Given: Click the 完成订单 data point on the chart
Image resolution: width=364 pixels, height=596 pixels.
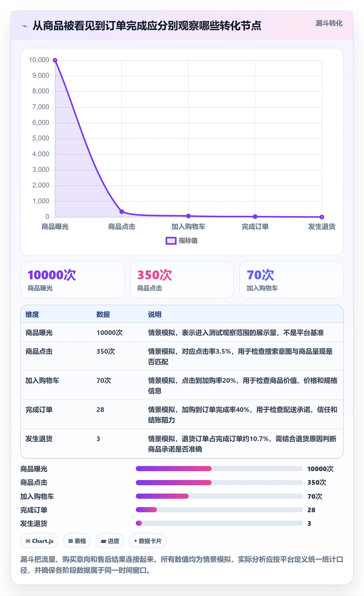Looking at the screenshot, I should 255,217.
